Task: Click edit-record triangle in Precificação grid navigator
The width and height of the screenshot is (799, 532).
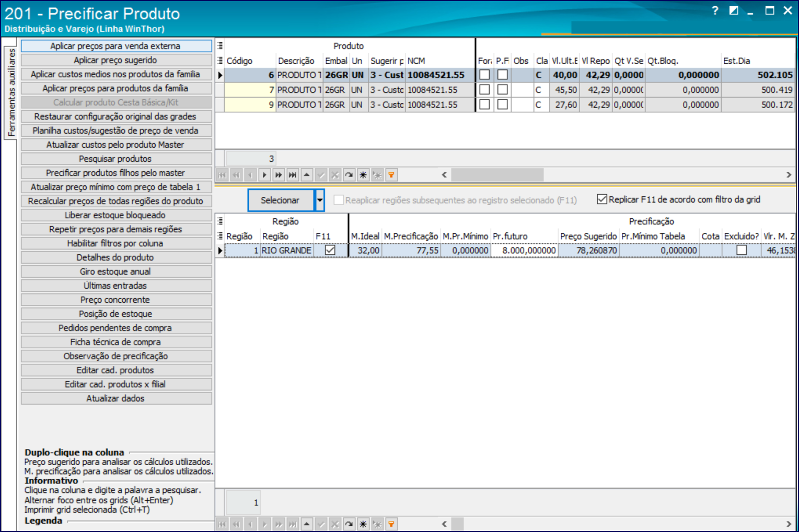Action: click(x=307, y=524)
